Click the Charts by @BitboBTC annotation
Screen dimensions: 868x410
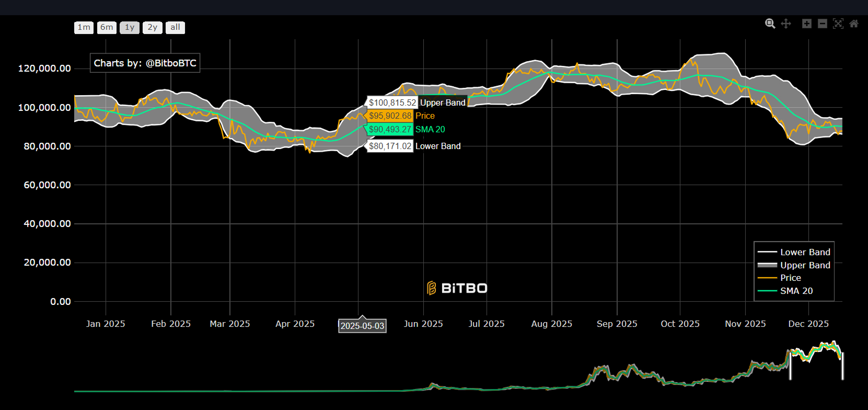[x=145, y=63]
